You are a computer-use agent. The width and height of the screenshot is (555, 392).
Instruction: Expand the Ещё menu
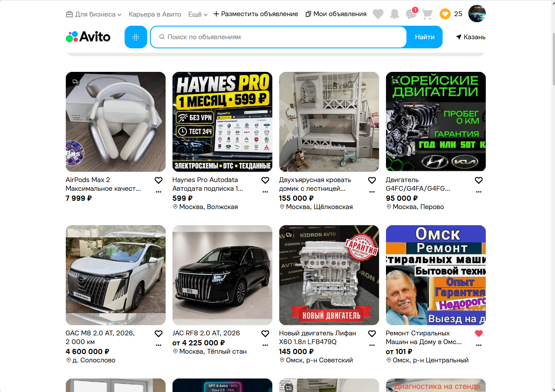tap(198, 14)
